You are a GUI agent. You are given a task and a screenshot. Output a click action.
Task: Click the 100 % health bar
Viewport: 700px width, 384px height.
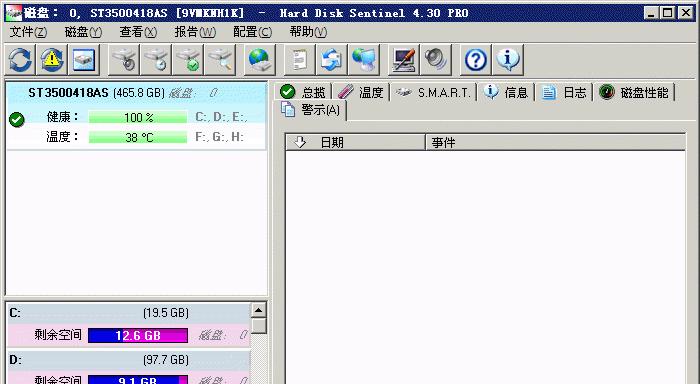pyautogui.click(x=138, y=117)
